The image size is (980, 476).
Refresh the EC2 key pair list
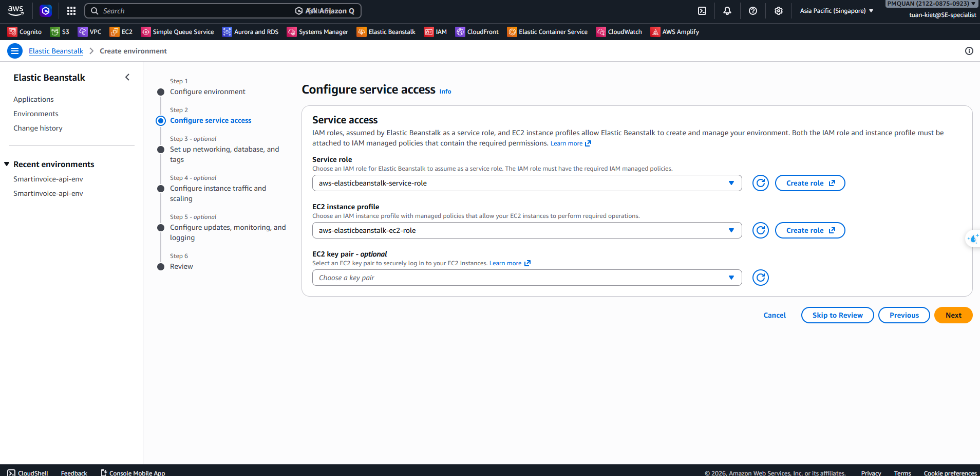761,278
